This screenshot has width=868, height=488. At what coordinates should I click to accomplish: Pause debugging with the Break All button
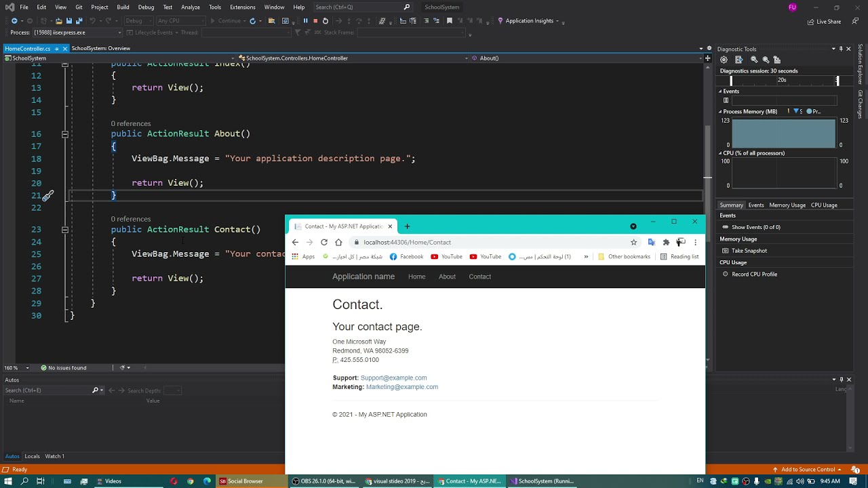pyautogui.click(x=305, y=21)
